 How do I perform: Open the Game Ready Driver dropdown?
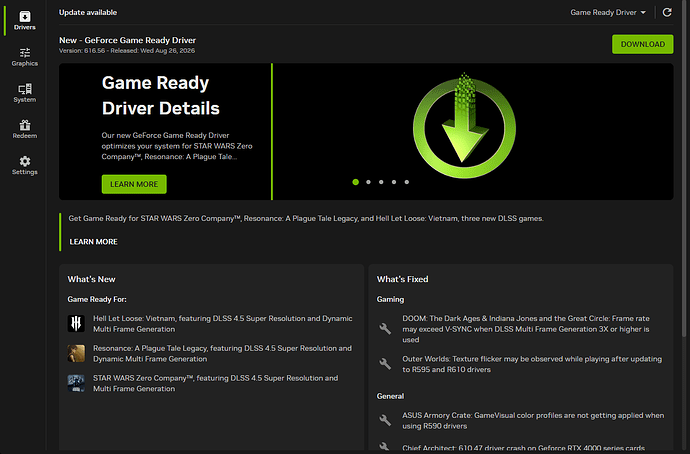608,12
